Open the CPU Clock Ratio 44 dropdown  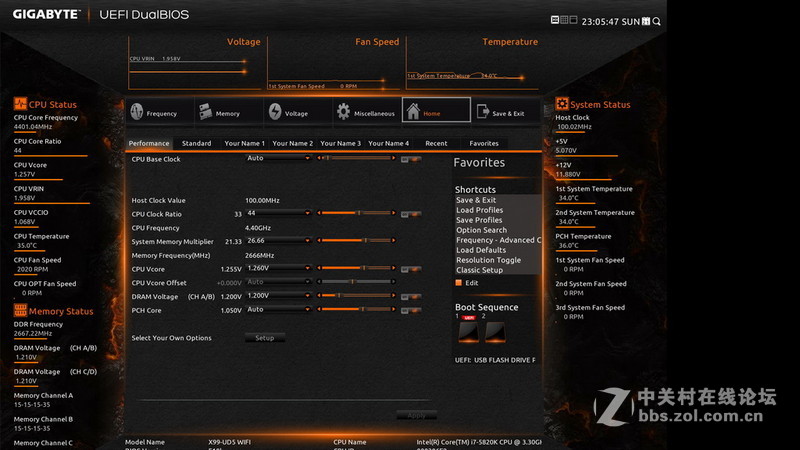(x=278, y=213)
